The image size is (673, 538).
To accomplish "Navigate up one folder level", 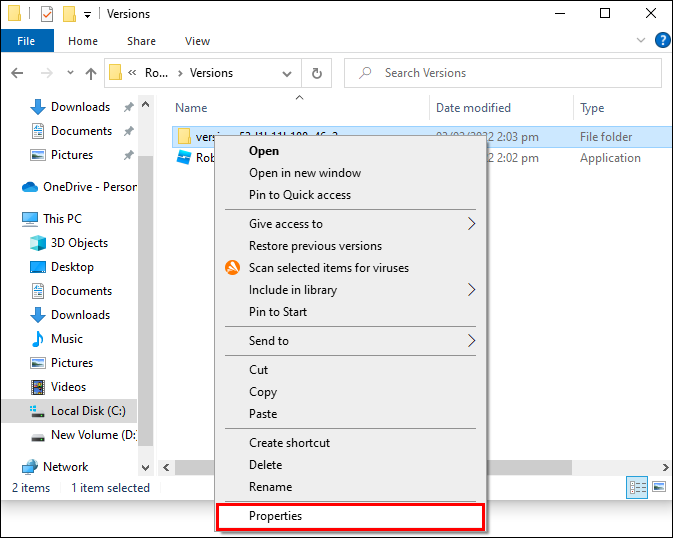I will (x=91, y=73).
